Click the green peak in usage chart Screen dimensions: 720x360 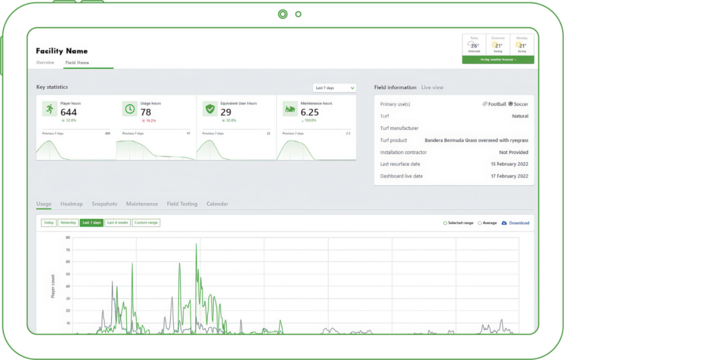196,245
